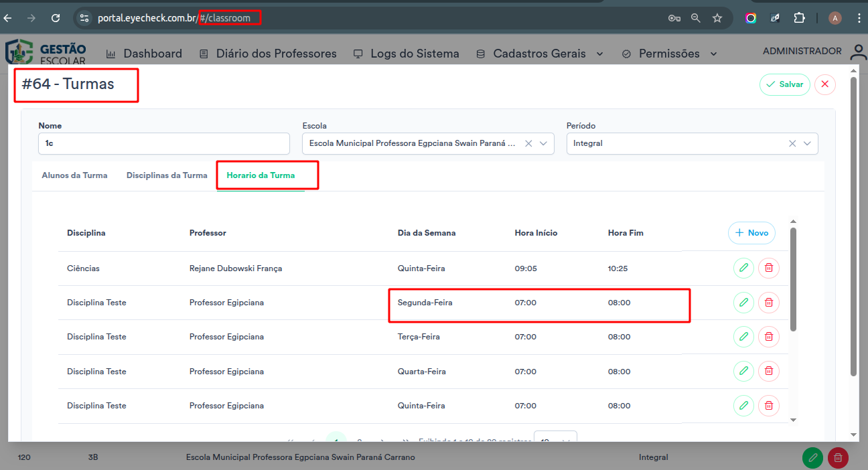
Task: Clear the selected Escola value
Action: [x=528, y=143]
